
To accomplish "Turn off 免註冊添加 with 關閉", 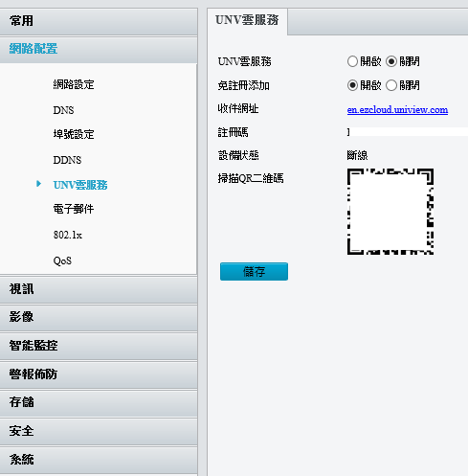I will click(391, 85).
